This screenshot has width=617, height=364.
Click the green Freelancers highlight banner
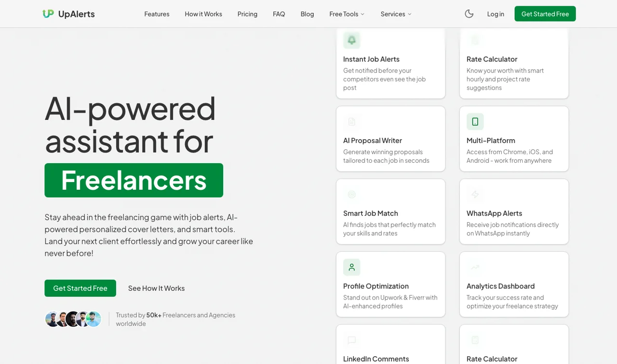tap(134, 180)
